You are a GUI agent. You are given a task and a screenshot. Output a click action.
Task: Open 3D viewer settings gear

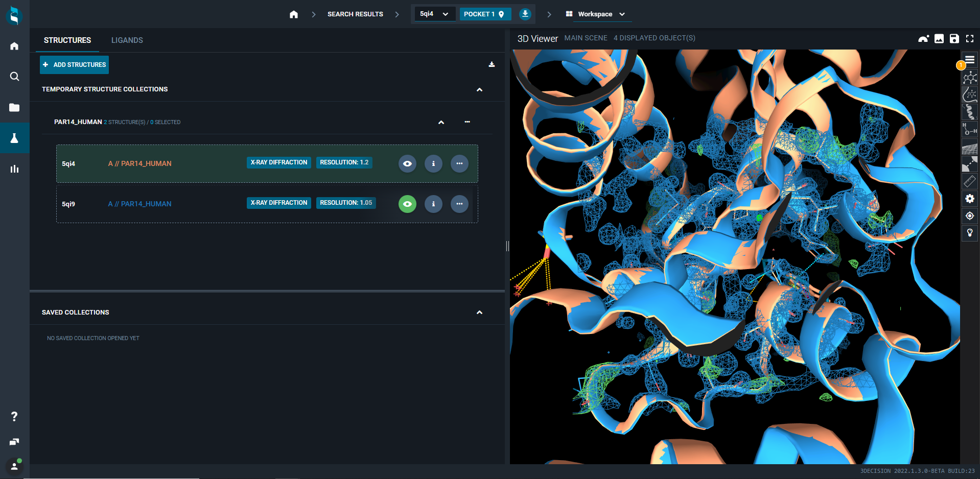(970, 199)
